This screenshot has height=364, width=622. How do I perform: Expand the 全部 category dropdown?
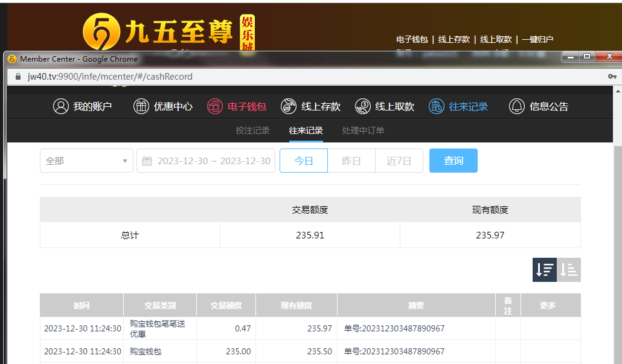(86, 161)
